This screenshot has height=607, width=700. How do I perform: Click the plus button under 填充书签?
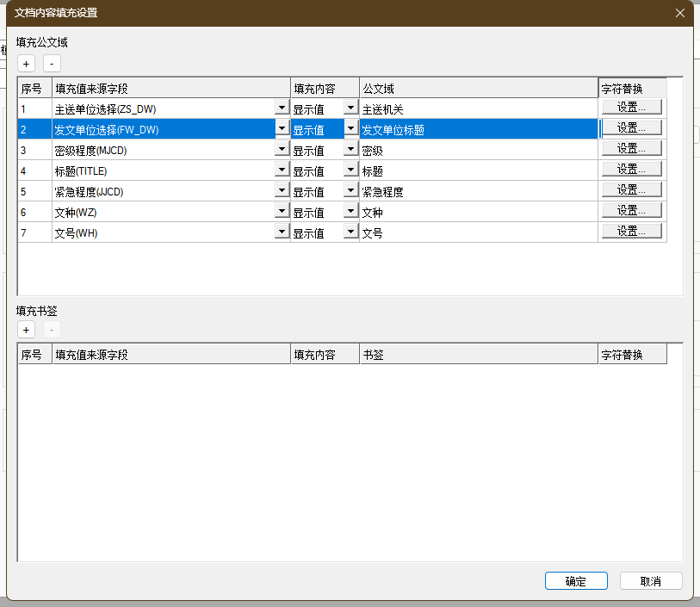[27, 331]
